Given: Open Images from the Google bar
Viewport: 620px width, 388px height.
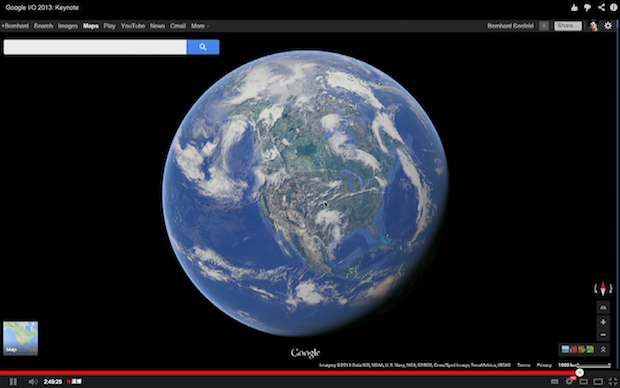Looking at the screenshot, I should (68, 26).
